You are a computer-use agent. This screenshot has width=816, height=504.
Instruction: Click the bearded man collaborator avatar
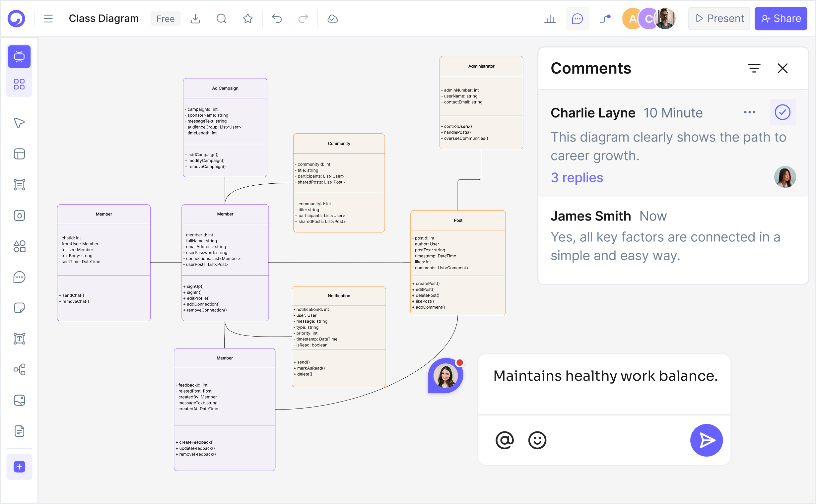666,19
